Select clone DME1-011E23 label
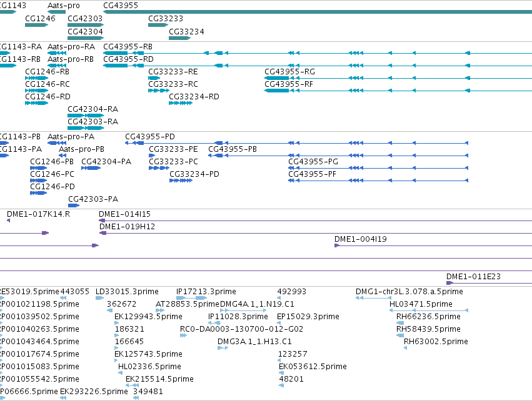This screenshot has height=401, width=532. pos(473,276)
